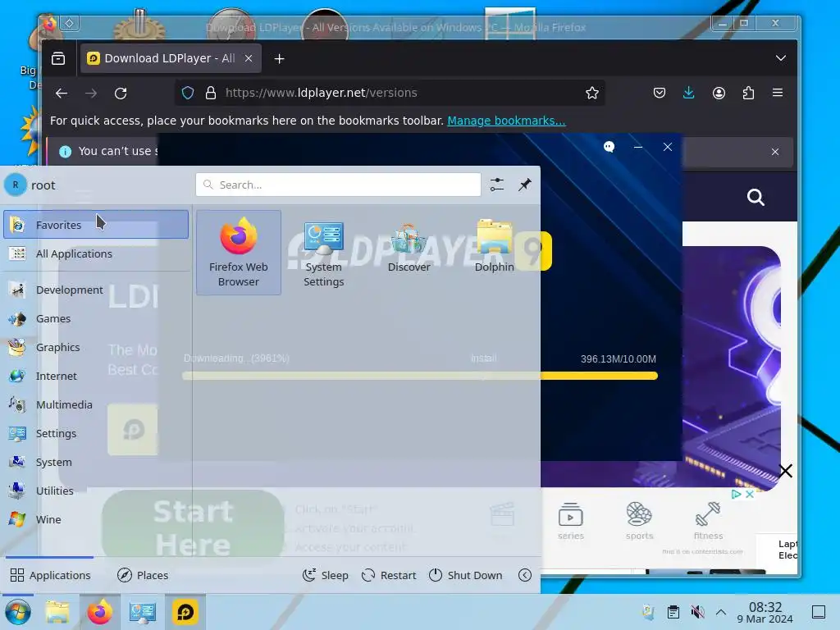This screenshot has height=630, width=840.
Task: Pin the application launcher open
Action: coord(524,185)
